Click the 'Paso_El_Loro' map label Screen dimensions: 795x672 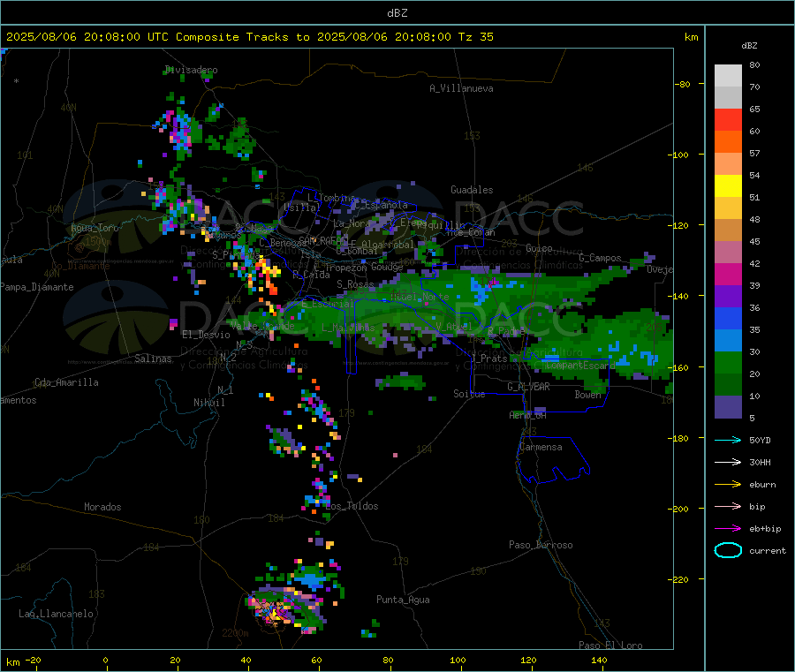[610, 645]
